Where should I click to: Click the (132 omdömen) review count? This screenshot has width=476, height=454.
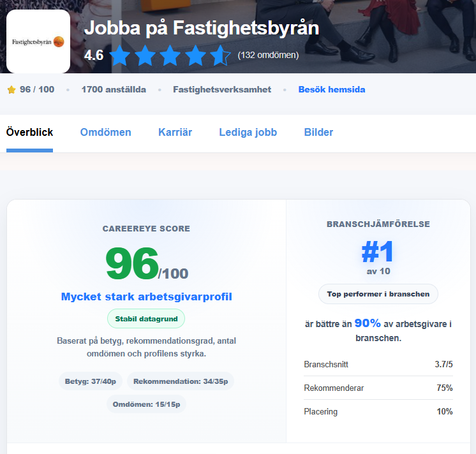click(x=268, y=55)
